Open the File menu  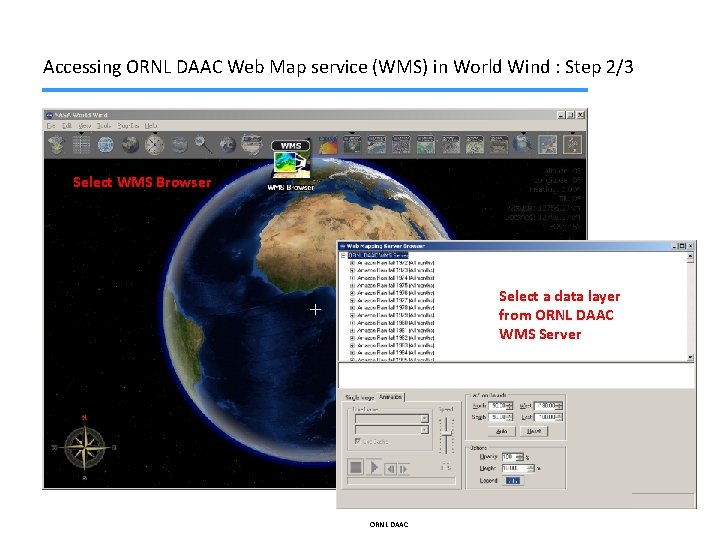pos(51,125)
